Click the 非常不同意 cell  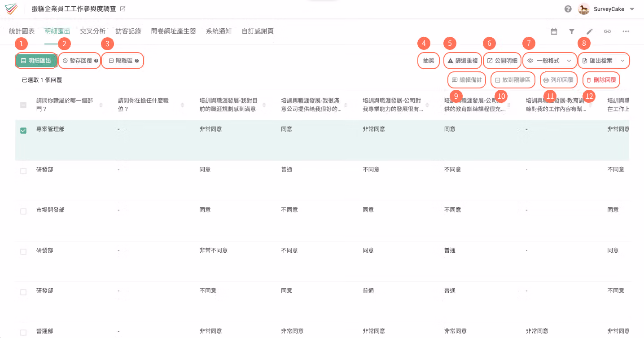tap(214, 250)
